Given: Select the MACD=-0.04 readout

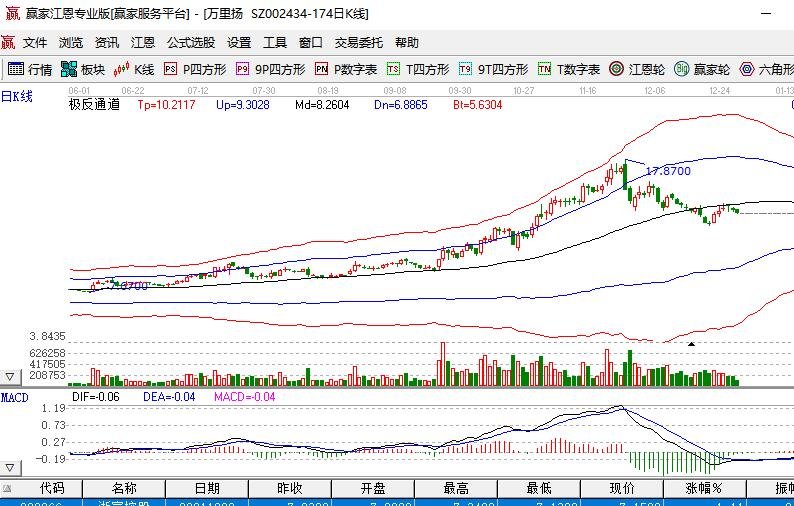Looking at the screenshot, I should pos(245,397).
